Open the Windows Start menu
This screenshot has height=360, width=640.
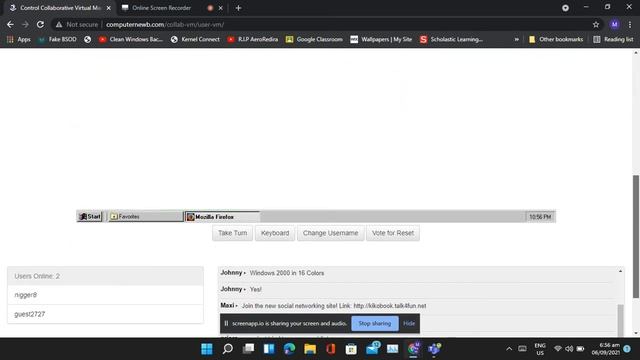tap(207, 349)
